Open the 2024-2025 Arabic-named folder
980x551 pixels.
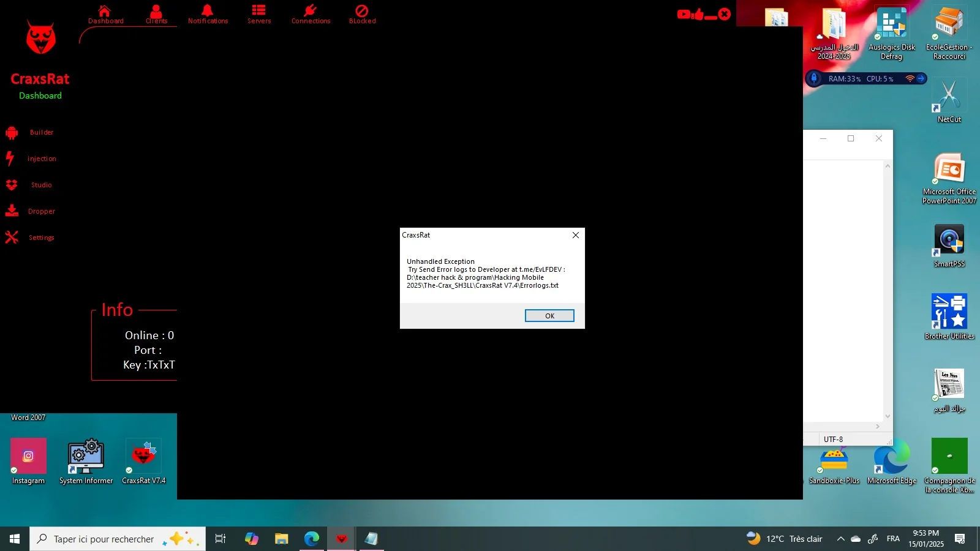point(834,34)
